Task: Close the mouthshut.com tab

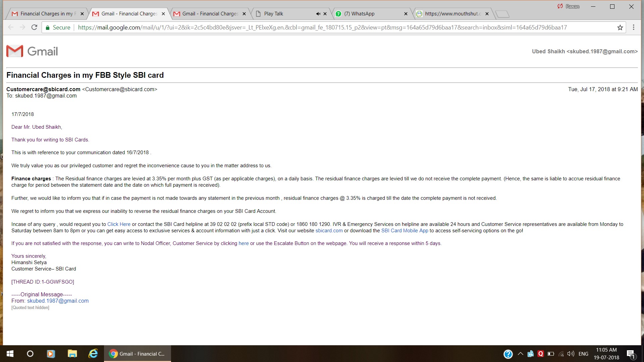Action: 487,14
